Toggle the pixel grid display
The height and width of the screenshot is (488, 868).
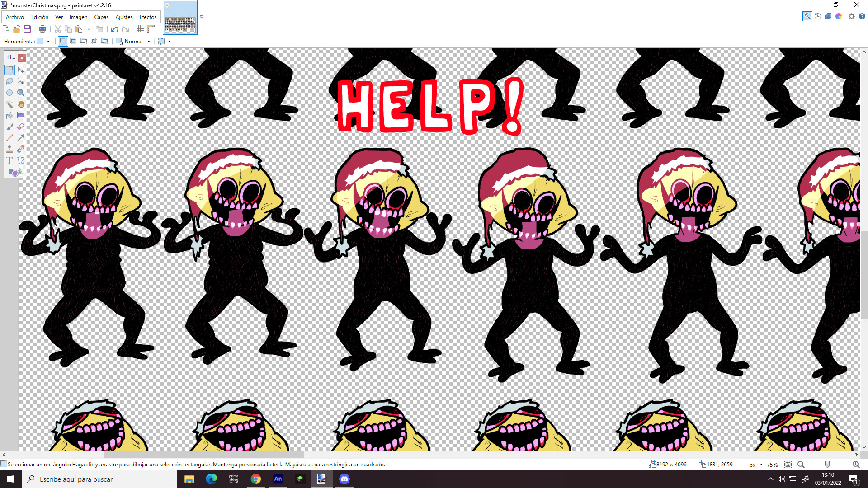pyautogui.click(x=140, y=29)
